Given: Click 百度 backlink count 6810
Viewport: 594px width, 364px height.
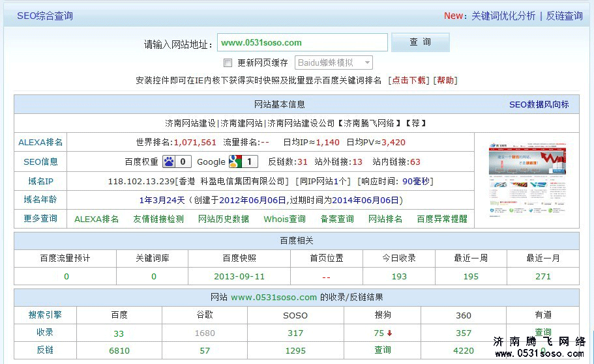Looking at the screenshot, I should click(119, 351).
